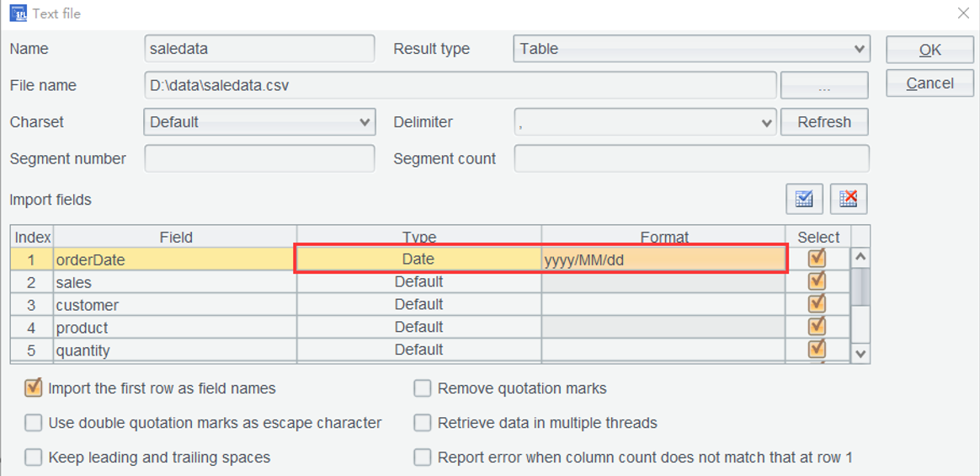Click the Refresh button
Screen dimensions: 980x476
pyautogui.click(x=823, y=122)
